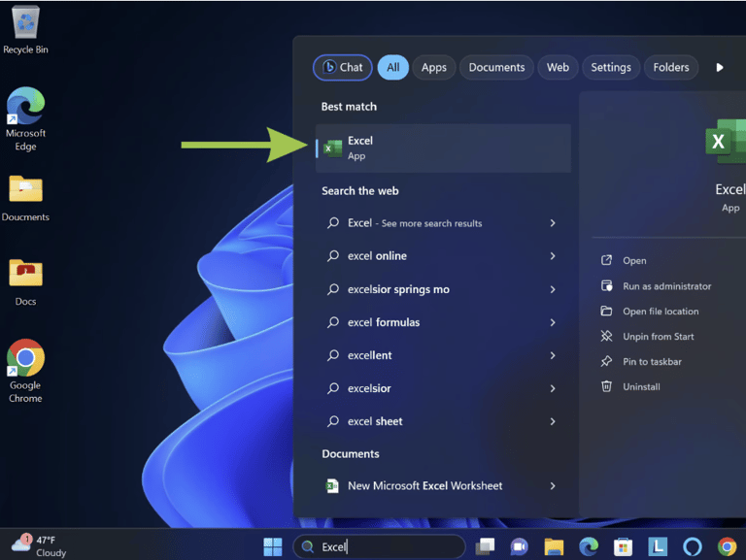Choose Open file location for Excel
This screenshot has height=560, width=746.
click(650, 312)
